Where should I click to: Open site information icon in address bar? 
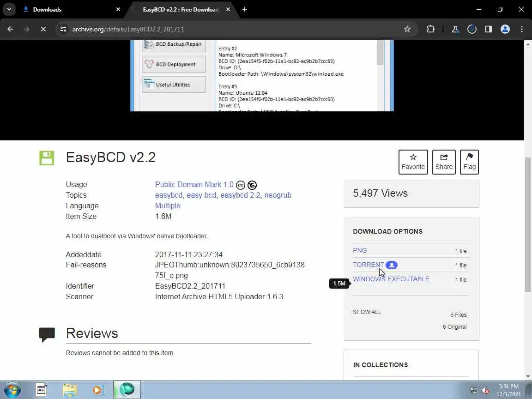point(63,29)
